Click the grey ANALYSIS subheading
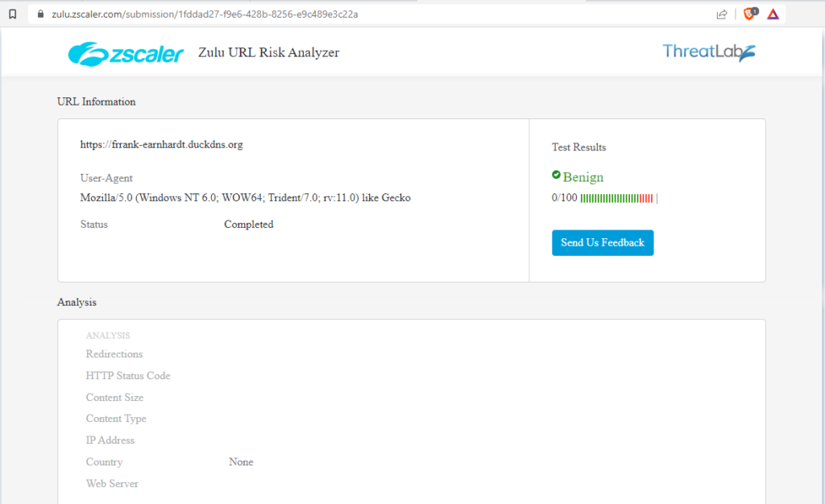Viewport: 825px width, 504px height. 108,335
